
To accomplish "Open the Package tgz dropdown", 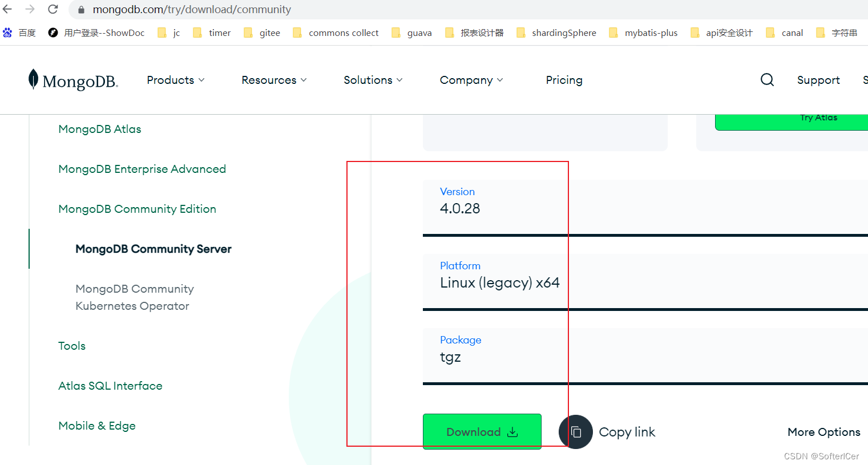I will pos(645,356).
